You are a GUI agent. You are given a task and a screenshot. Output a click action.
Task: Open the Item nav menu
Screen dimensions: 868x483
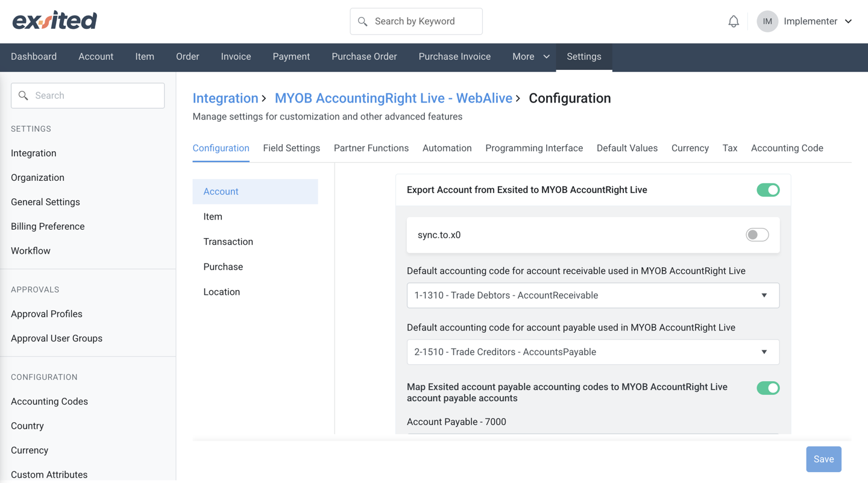pyautogui.click(x=145, y=57)
